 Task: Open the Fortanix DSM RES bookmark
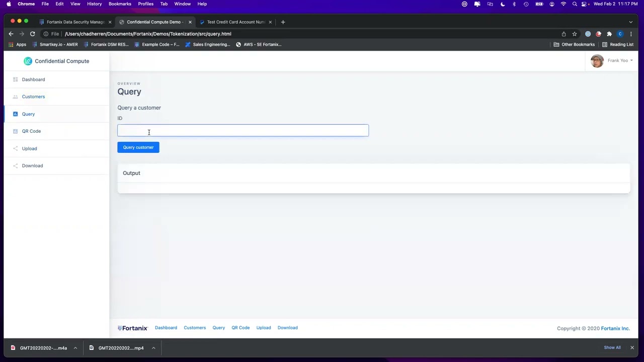[x=106, y=44]
